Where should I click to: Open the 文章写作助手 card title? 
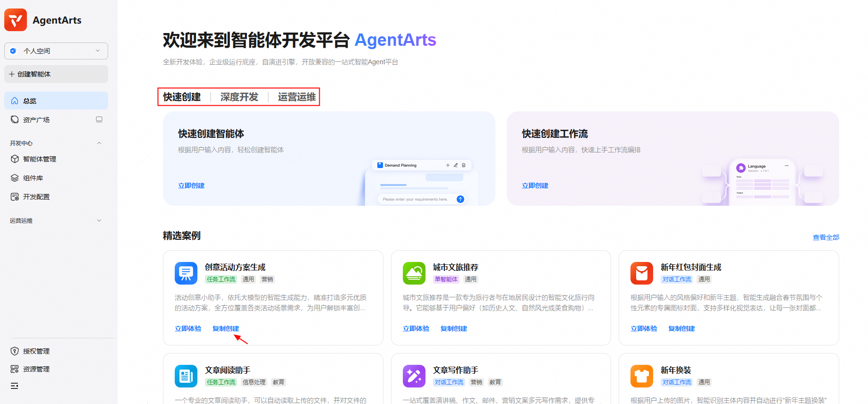point(456,370)
